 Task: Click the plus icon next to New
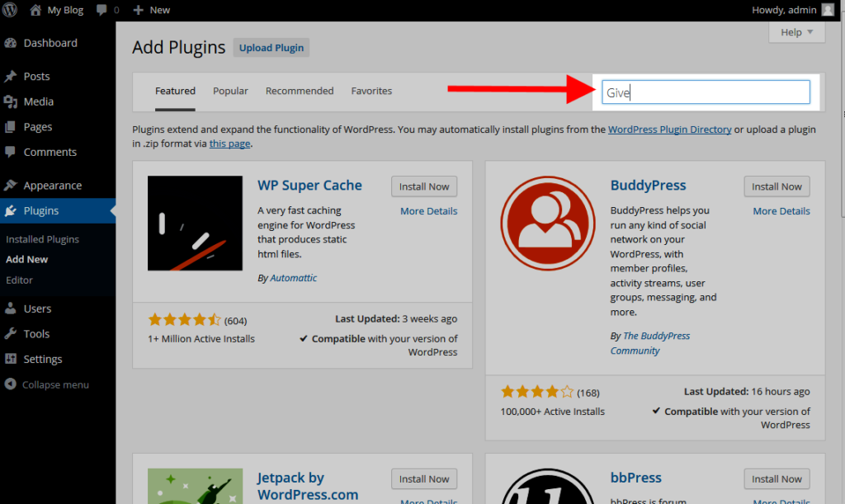point(138,10)
